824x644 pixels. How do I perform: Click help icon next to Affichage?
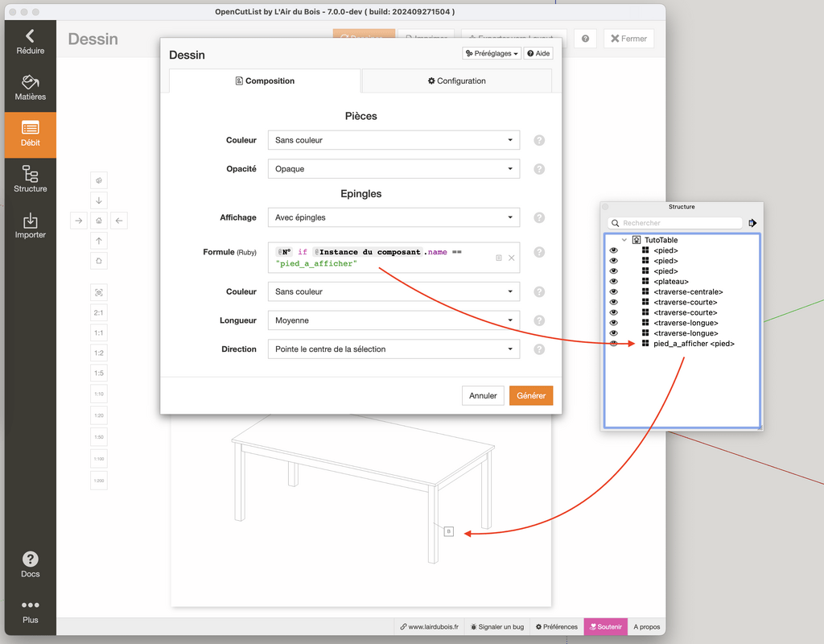pyautogui.click(x=539, y=217)
